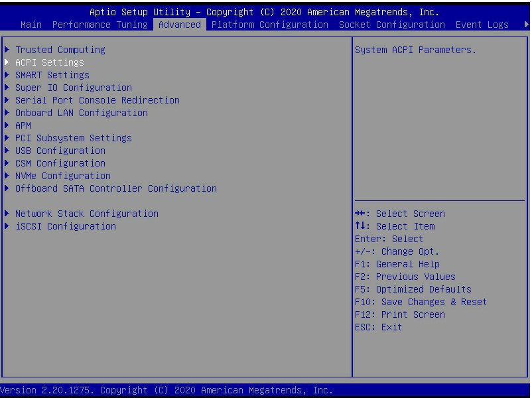The height and width of the screenshot is (398, 532).
Task: Click triangle arrow beside Network Stack Configuration
Action: 7,214
